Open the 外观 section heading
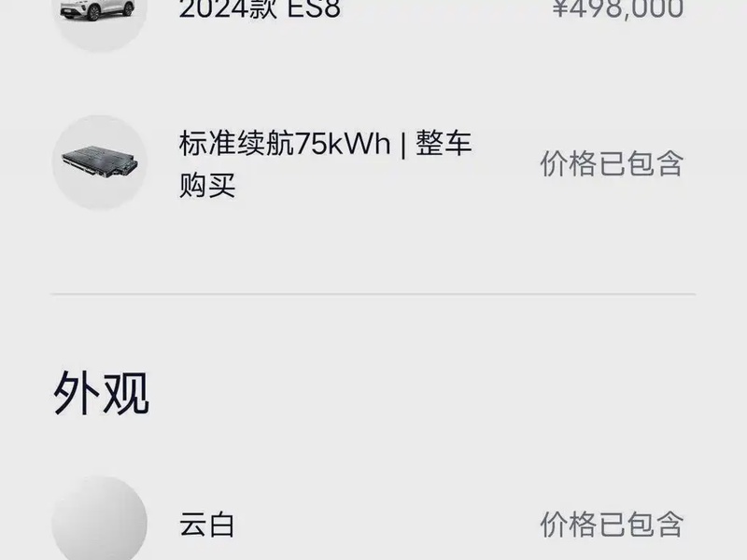 click(x=102, y=394)
